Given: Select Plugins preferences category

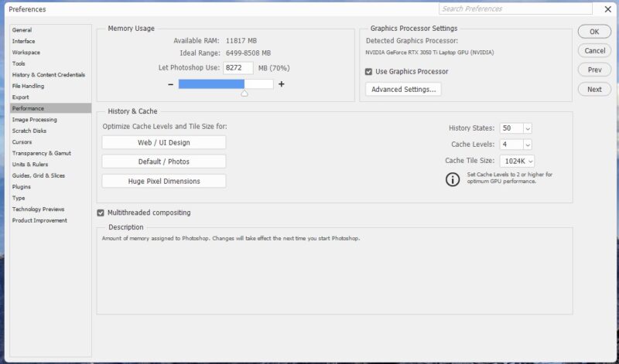Looking at the screenshot, I should click(x=50, y=187).
